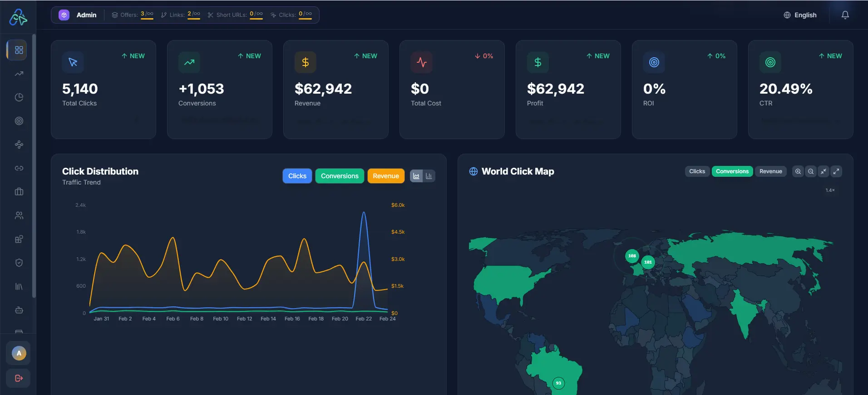Select the 101 cluster marker on the map
Viewport: 868px width, 395px height.
648,262
